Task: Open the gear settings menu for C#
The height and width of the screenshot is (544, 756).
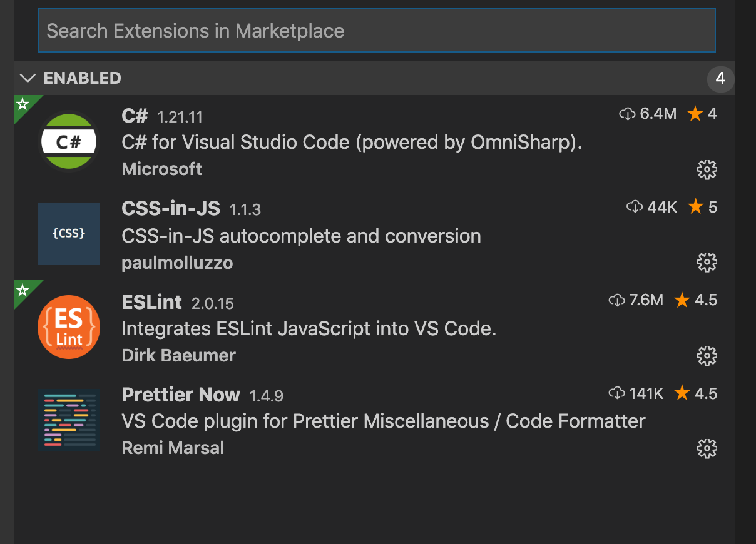Action: pyautogui.click(x=707, y=169)
